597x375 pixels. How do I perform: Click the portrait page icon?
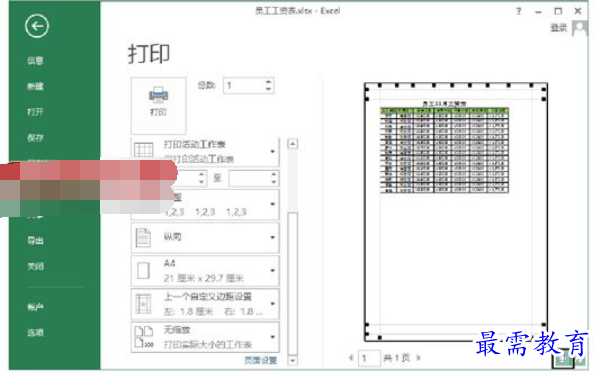[x=144, y=238]
